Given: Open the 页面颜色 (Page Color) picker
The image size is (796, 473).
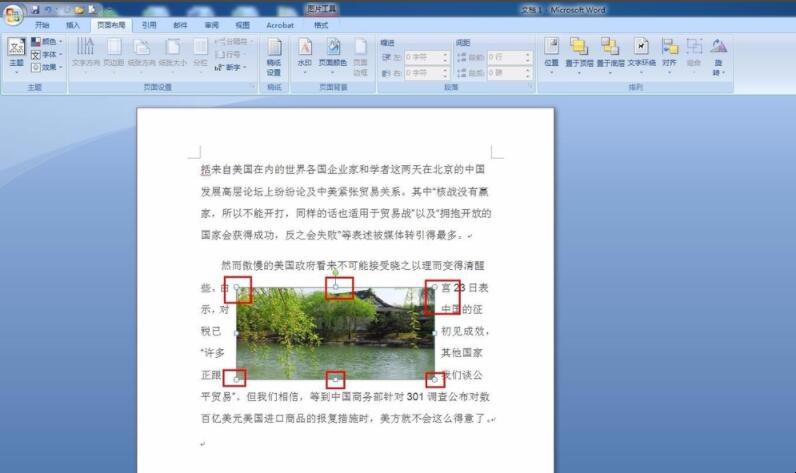Looking at the screenshot, I should 331,53.
